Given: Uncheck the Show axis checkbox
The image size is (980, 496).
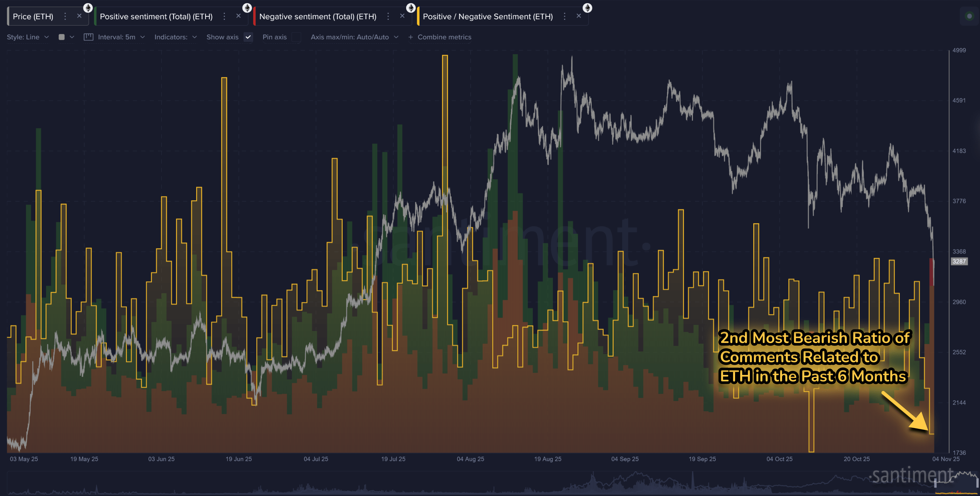Looking at the screenshot, I should pyautogui.click(x=248, y=37).
